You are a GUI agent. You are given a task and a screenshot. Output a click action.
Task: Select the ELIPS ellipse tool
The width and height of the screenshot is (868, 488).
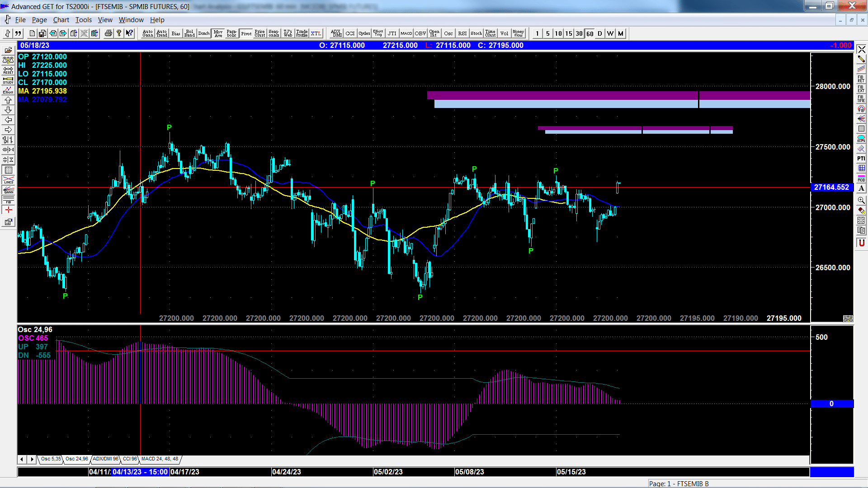point(861,139)
